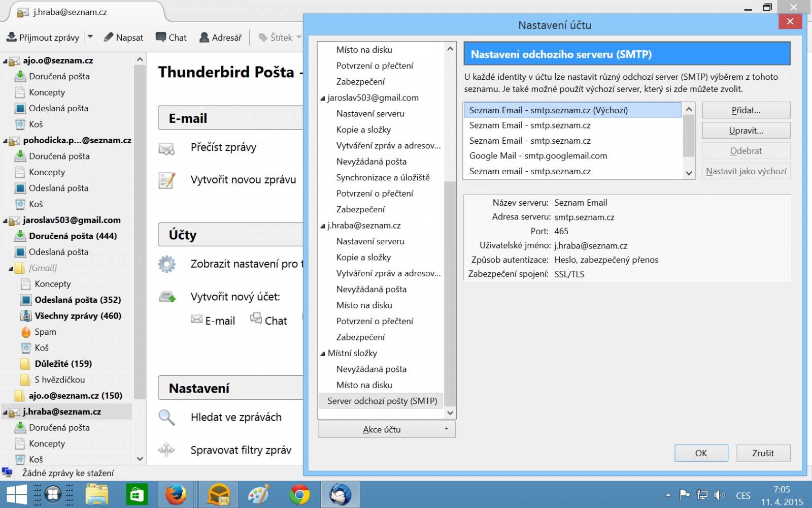Open Google Chrome from the taskbar
Viewport: 812px width, 508px height.
pyautogui.click(x=299, y=494)
